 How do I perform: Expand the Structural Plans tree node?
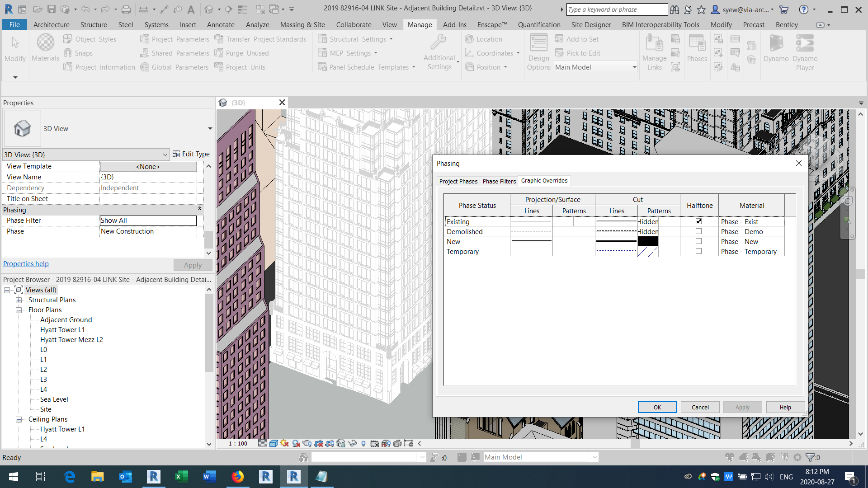[x=19, y=300]
